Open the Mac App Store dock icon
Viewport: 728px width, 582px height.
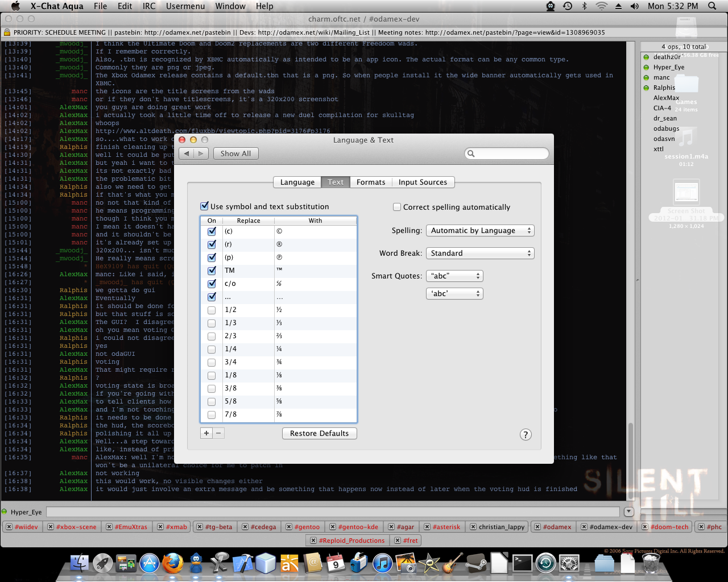pyautogui.click(x=149, y=564)
